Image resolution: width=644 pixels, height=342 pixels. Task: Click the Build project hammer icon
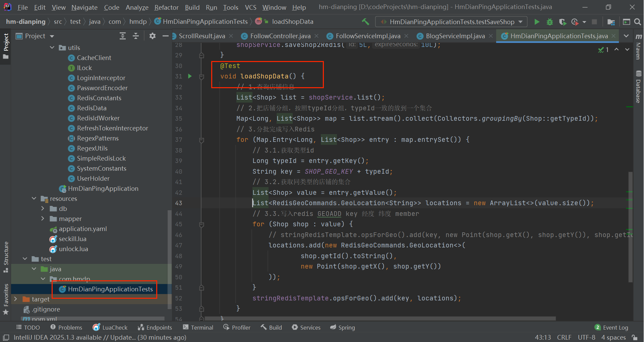click(x=365, y=22)
